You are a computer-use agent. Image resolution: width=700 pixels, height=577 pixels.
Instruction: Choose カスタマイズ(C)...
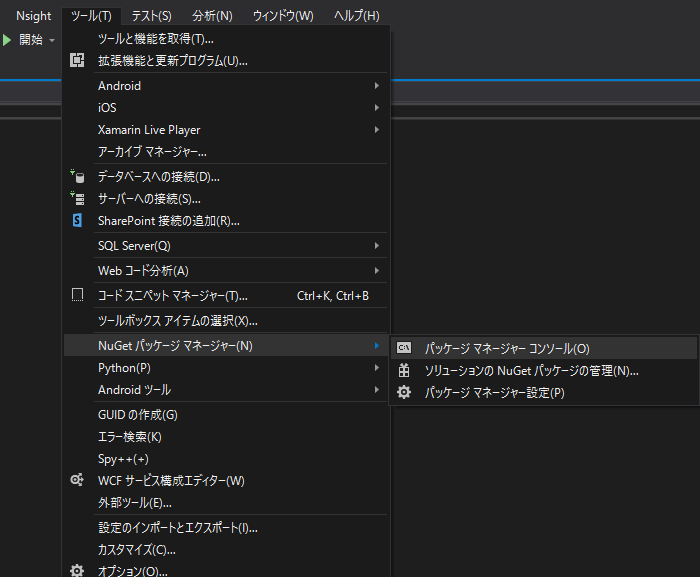[x=226, y=549]
